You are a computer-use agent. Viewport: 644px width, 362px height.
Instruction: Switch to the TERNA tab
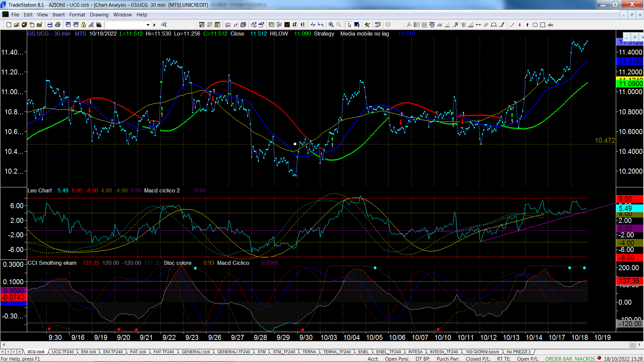click(x=309, y=352)
